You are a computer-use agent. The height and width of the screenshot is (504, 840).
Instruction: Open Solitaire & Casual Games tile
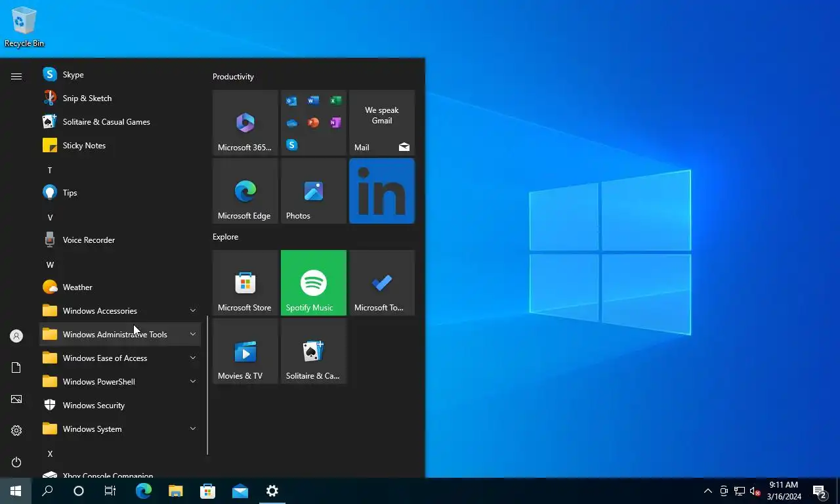(x=314, y=351)
